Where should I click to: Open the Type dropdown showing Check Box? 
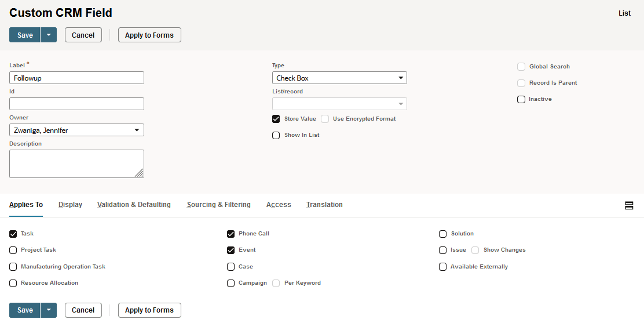[339, 78]
